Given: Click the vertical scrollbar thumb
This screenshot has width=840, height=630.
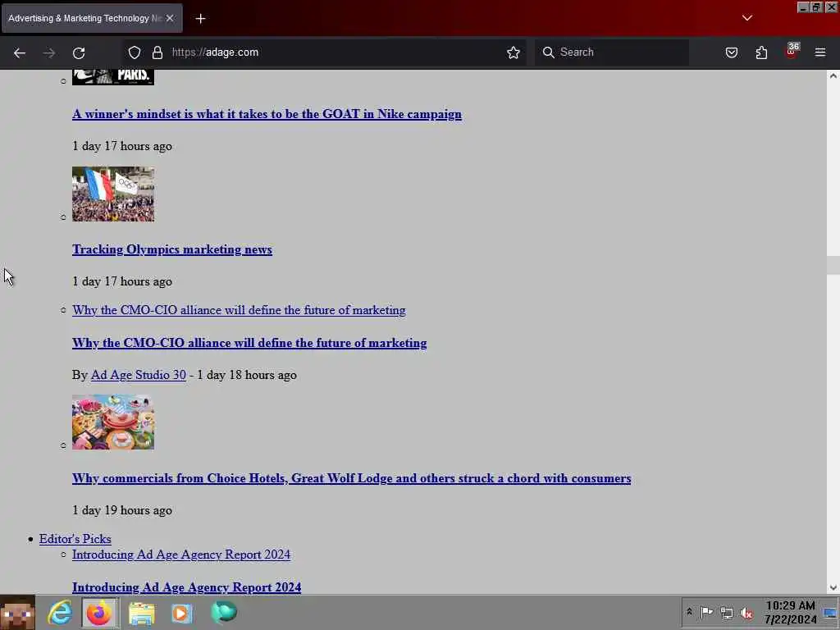Looking at the screenshot, I should coord(833,265).
